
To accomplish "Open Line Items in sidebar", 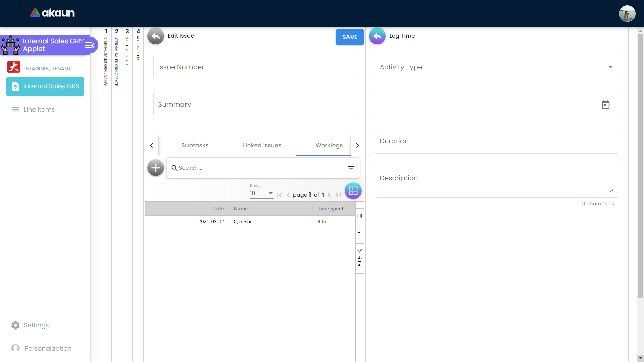I will click(39, 110).
